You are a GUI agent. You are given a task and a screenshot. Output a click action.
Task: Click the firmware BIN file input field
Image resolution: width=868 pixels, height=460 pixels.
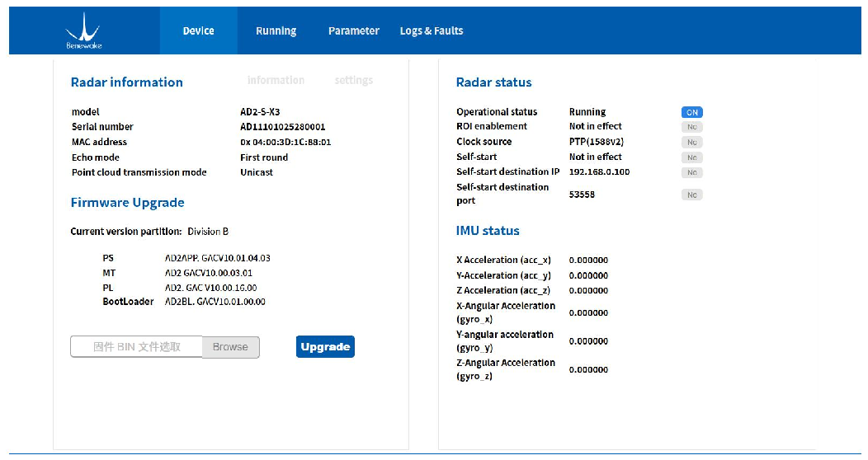[136, 347]
